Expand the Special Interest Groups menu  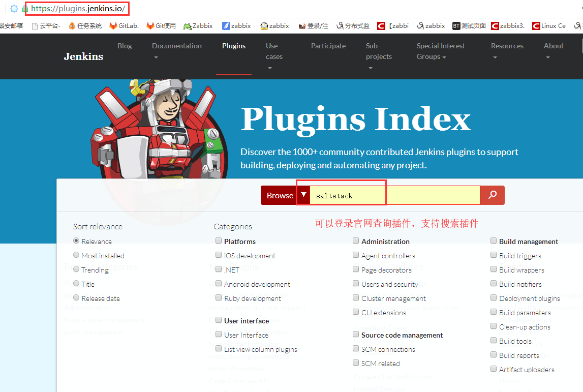point(441,51)
